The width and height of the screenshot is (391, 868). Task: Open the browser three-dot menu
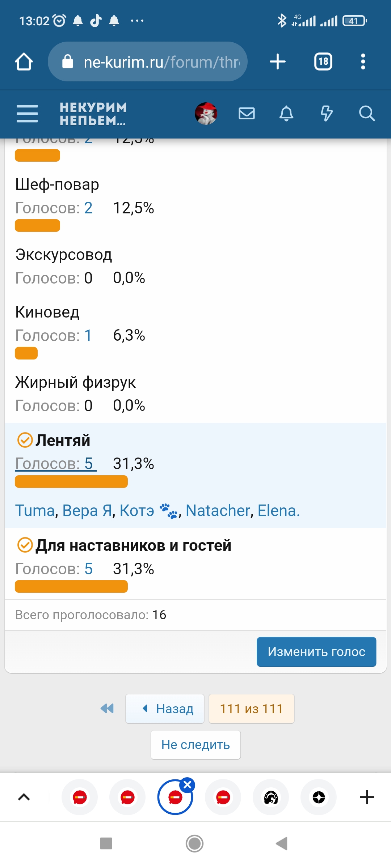[x=363, y=61]
